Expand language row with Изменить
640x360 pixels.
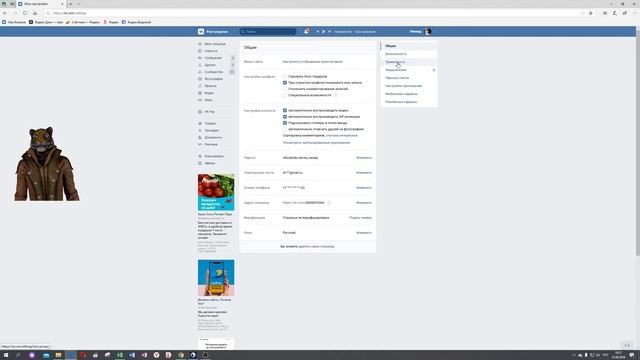pos(364,233)
